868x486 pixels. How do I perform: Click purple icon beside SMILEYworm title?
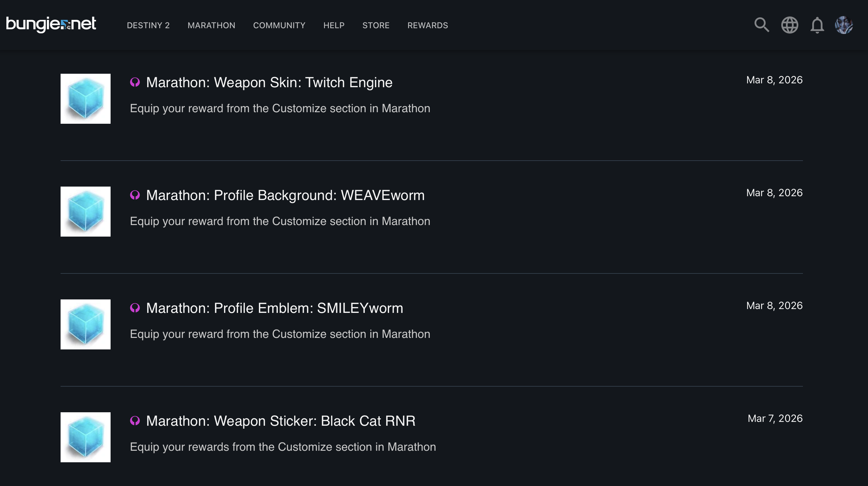[135, 308]
